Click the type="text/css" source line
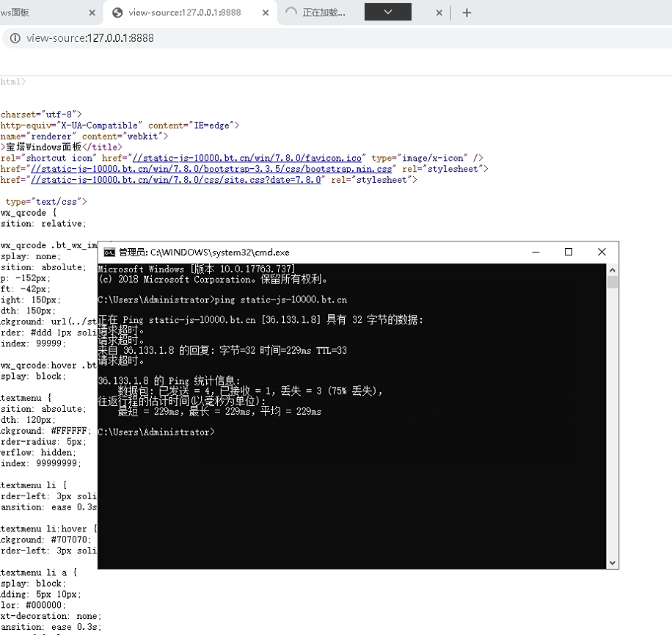 tap(46, 202)
